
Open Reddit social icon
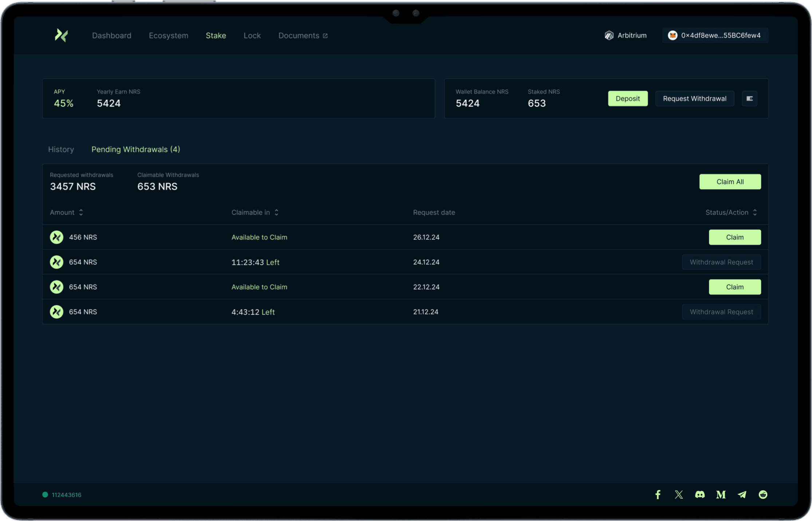[x=763, y=494]
